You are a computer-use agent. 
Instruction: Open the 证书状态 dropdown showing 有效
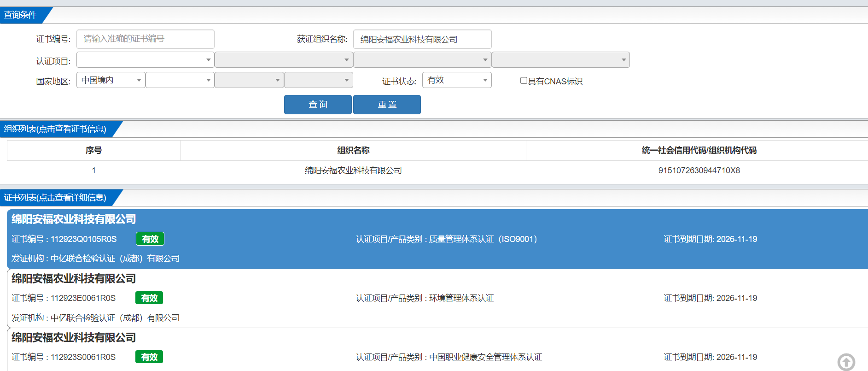pos(457,80)
